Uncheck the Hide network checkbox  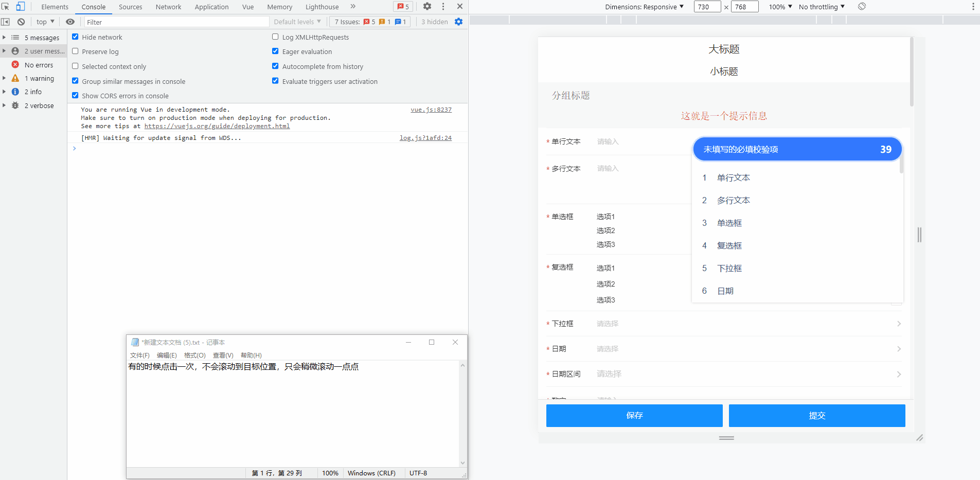[x=75, y=37]
